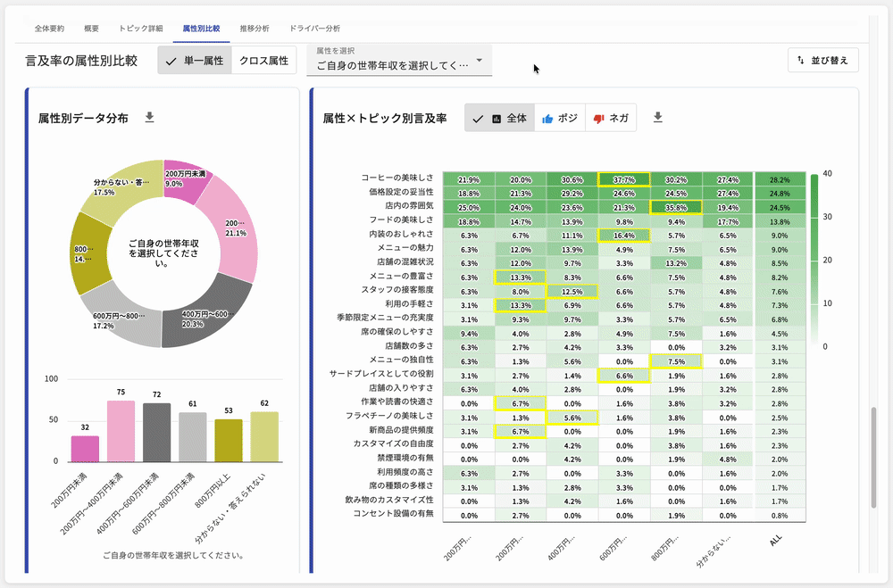
Task: Click the sort arrows icon in 並び替え
Action: (801, 61)
